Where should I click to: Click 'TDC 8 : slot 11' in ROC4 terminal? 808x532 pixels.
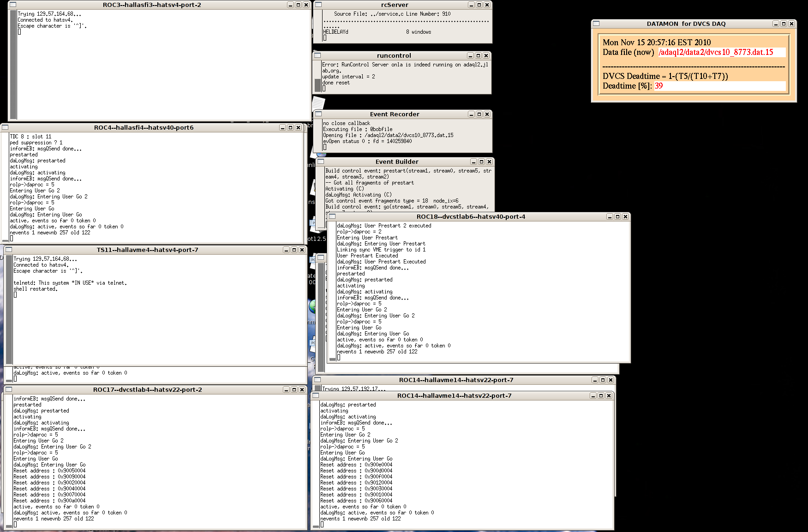coord(30,137)
